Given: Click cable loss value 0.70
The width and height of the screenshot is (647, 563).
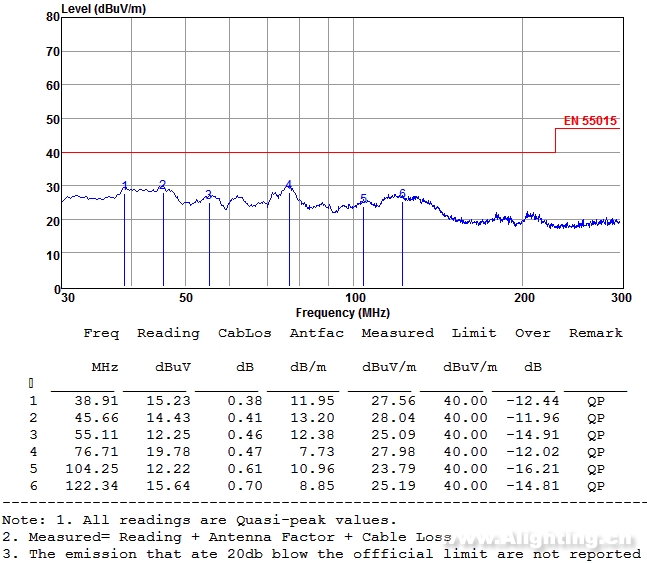Looking at the screenshot, I should click(245, 486).
